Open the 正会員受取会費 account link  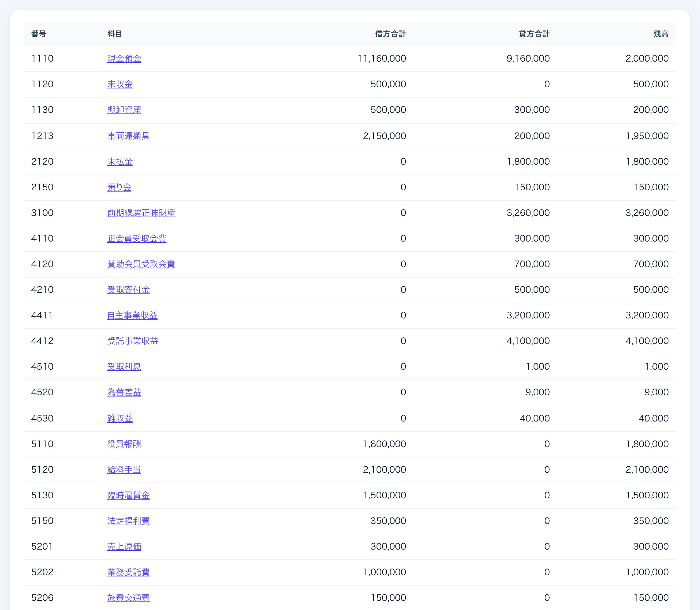tap(137, 238)
